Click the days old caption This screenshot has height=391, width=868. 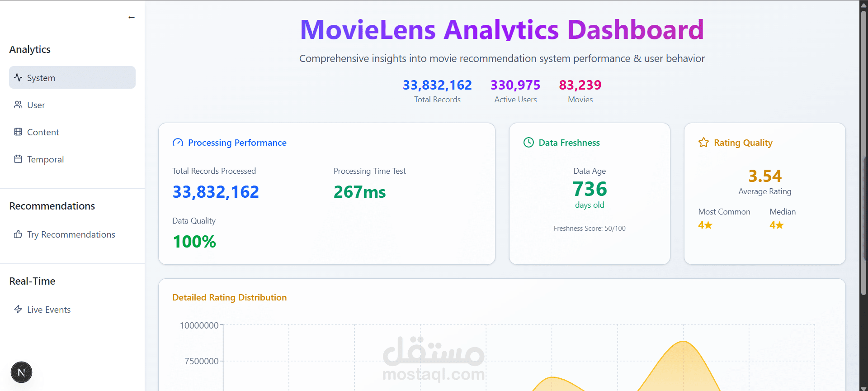(x=590, y=205)
